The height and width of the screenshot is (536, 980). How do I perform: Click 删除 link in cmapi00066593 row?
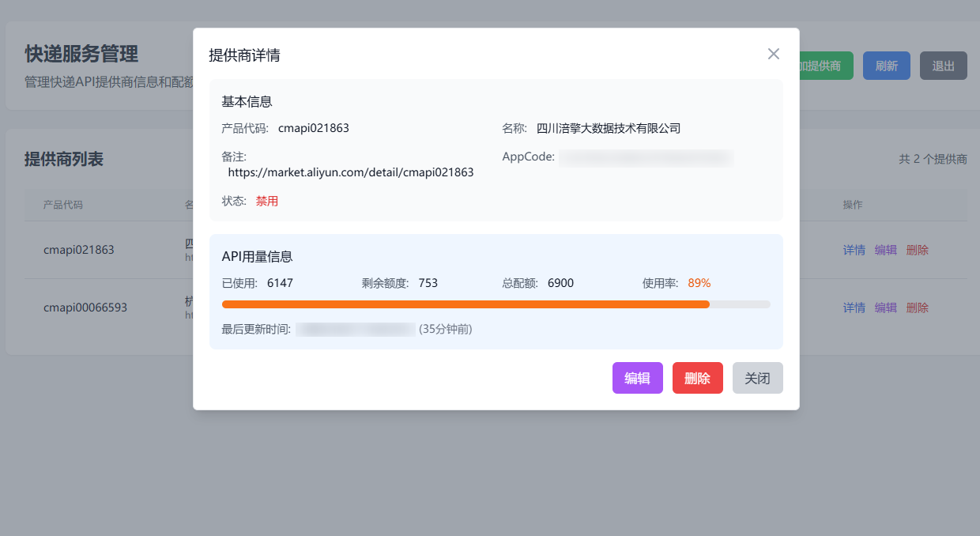click(x=917, y=308)
